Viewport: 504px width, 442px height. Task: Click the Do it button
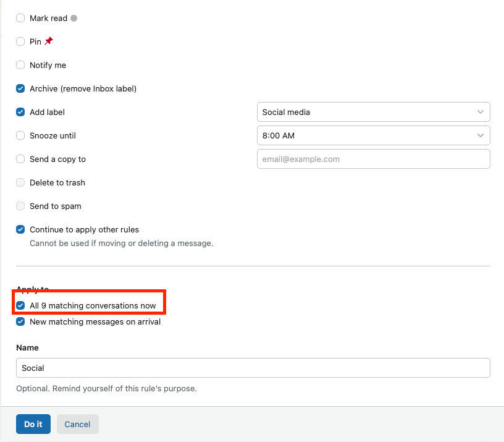coord(33,424)
